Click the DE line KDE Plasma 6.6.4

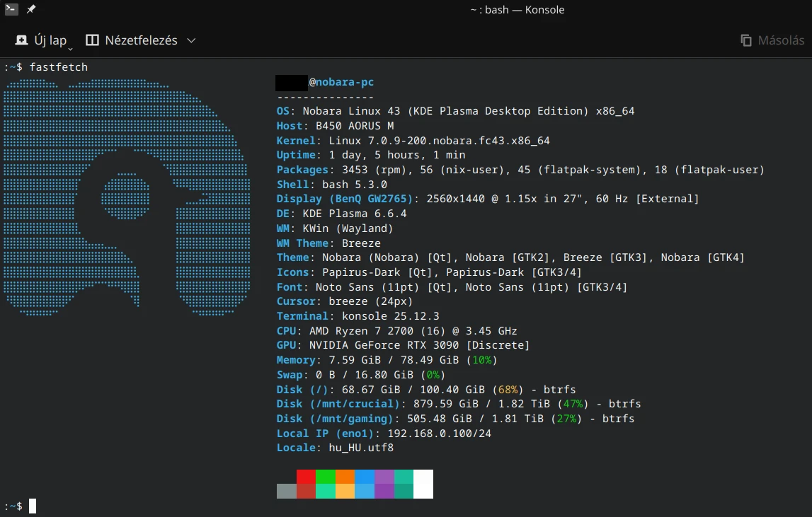(x=342, y=213)
